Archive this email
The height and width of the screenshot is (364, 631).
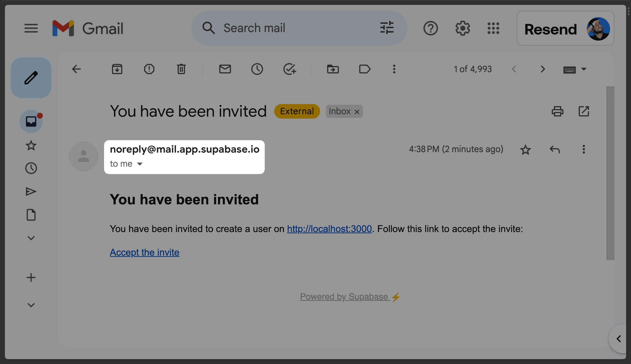[117, 69]
